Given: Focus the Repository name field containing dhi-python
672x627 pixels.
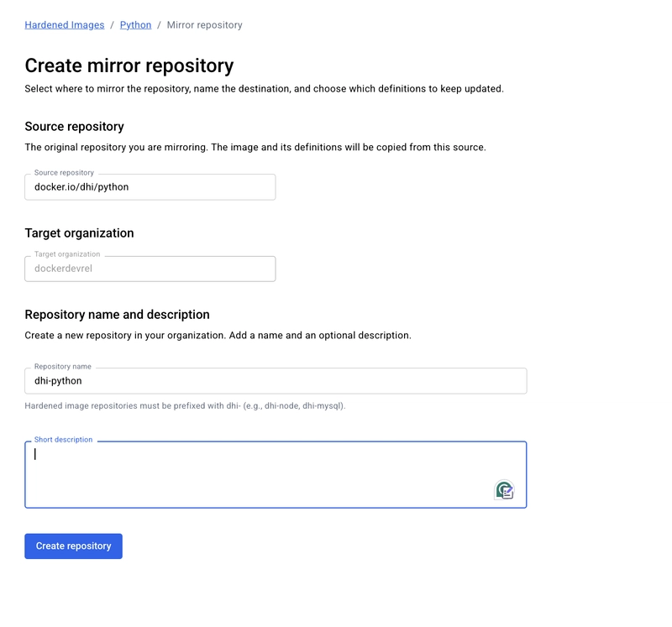Looking at the screenshot, I should click(x=276, y=381).
